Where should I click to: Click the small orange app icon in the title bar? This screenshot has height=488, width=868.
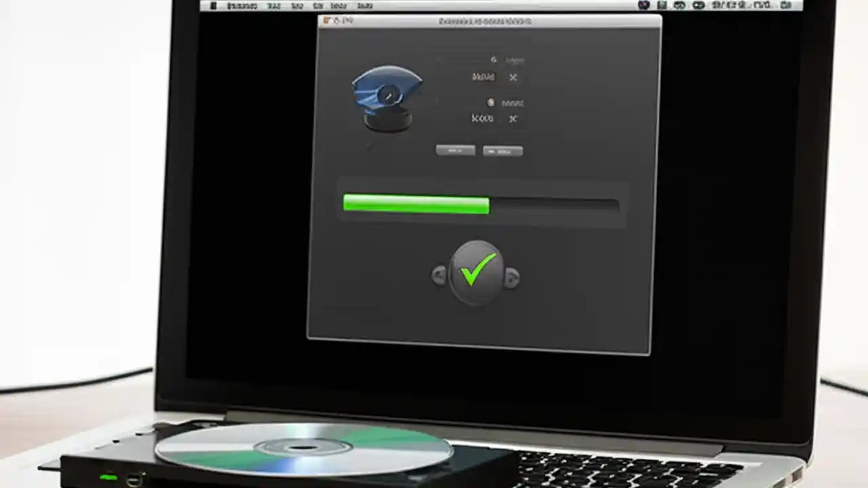point(325,20)
